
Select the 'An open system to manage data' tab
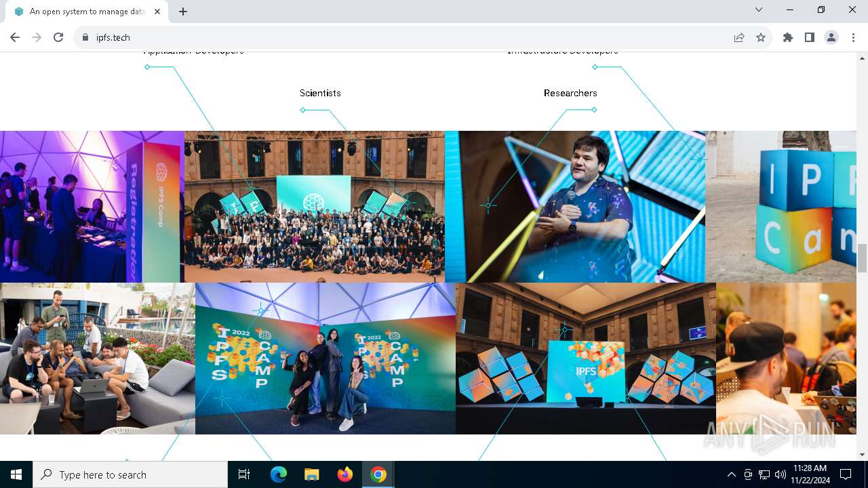coord(87,12)
